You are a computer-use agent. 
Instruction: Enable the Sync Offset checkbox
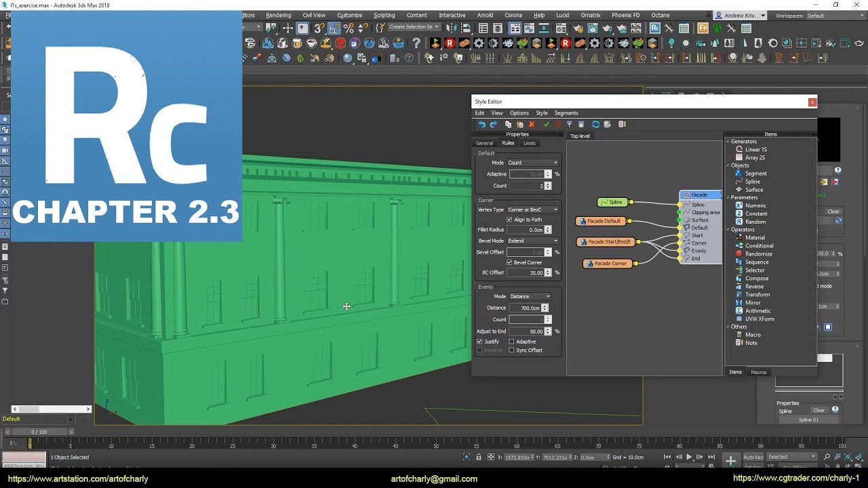click(x=512, y=350)
